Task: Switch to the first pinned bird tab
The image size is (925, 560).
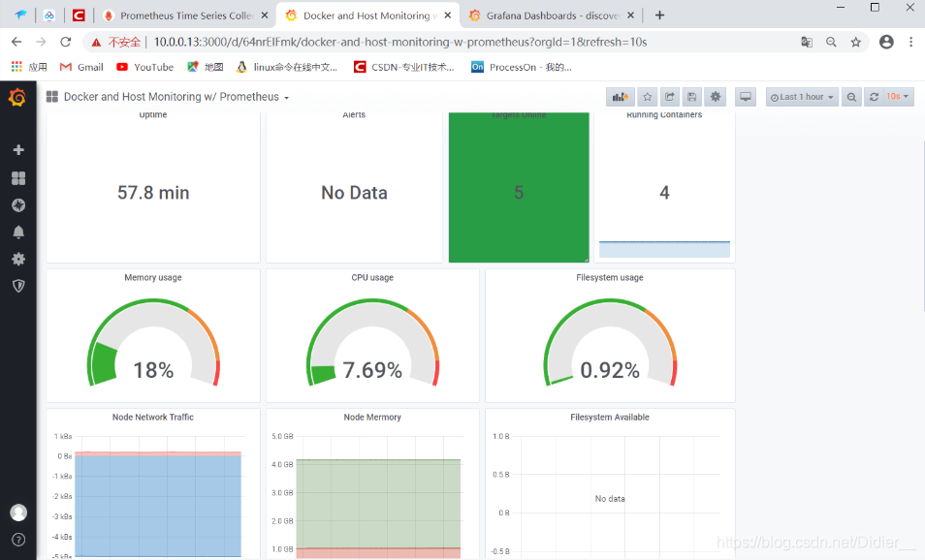Action: coord(20,16)
